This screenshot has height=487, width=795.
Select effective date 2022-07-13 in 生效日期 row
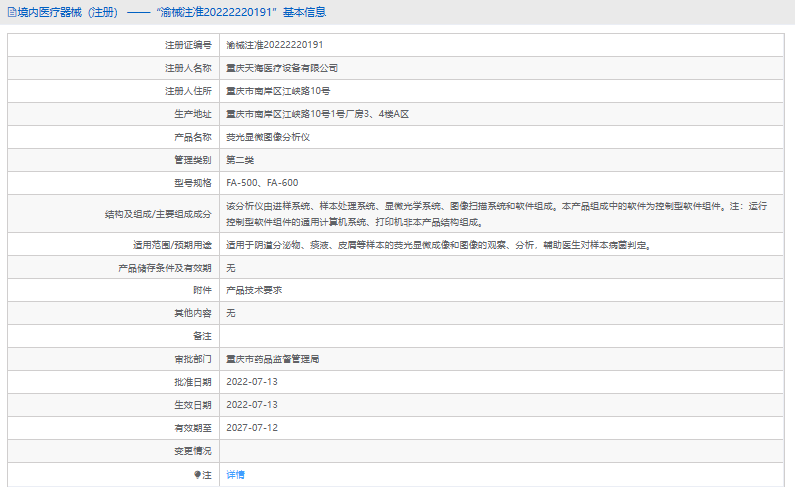pos(252,405)
